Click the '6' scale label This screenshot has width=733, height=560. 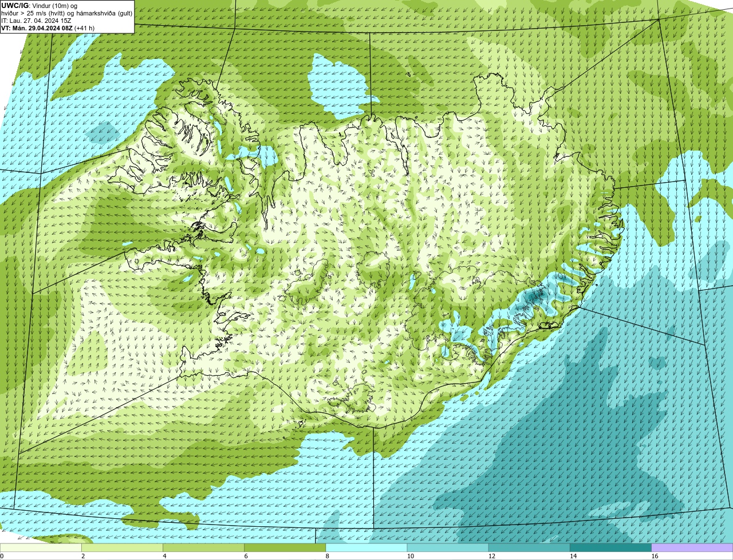246,556
